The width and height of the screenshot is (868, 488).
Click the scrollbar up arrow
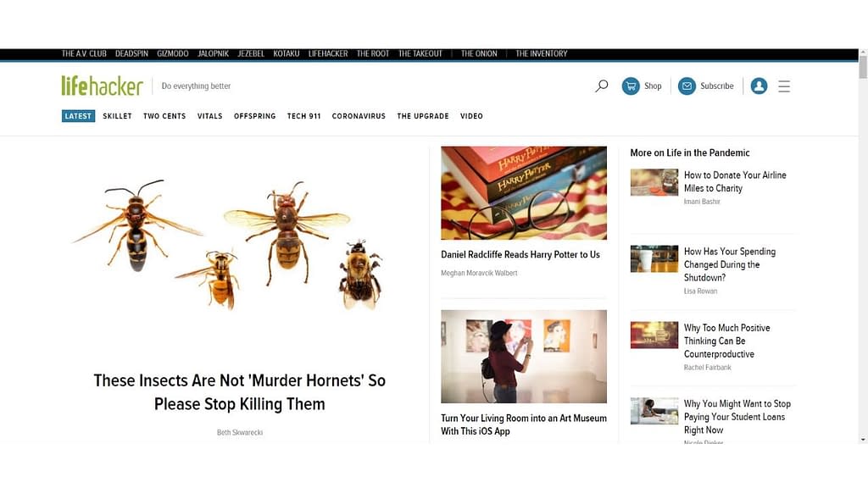click(x=863, y=52)
